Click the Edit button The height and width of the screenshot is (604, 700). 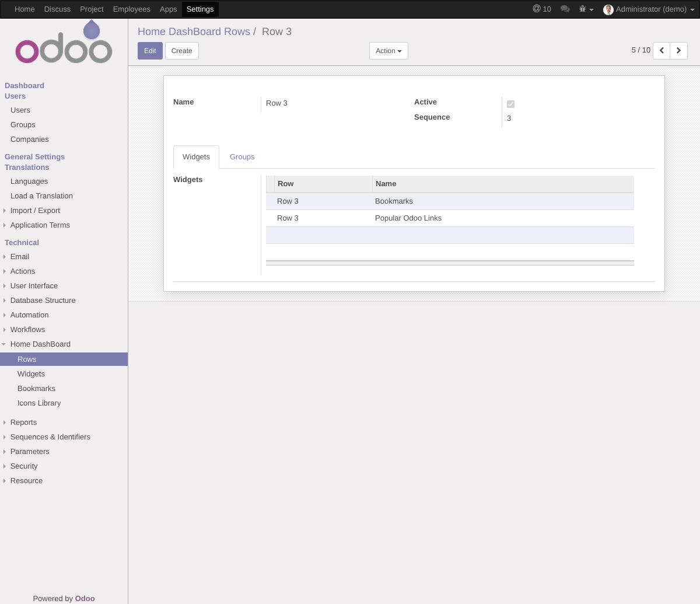tap(150, 51)
